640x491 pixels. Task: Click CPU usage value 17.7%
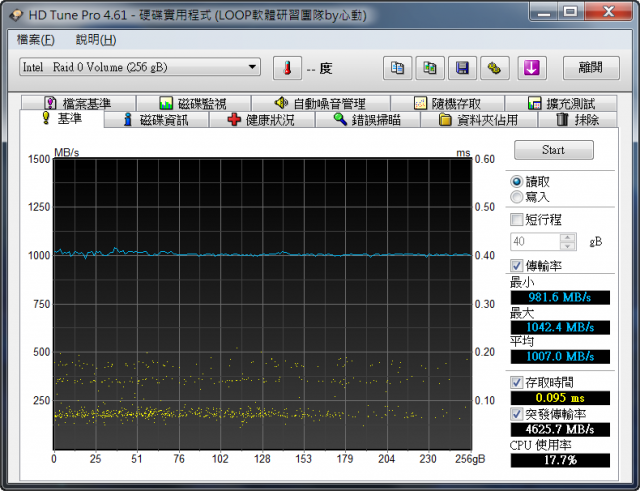pos(560,460)
